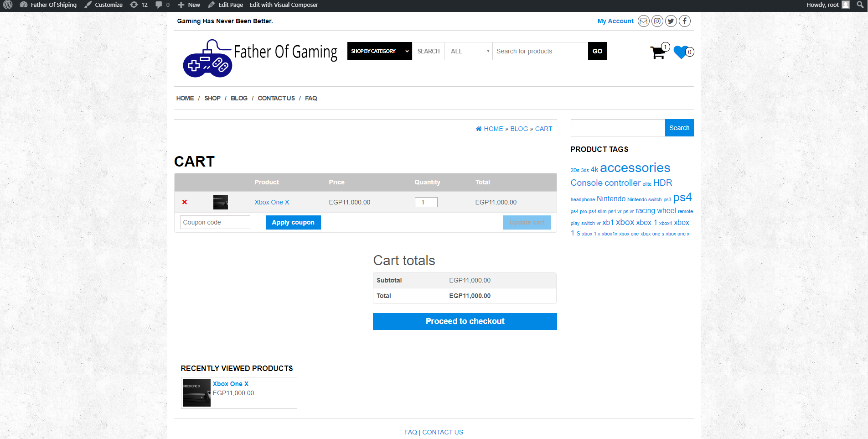Expand the ALL product search category dropdown

coord(468,51)
